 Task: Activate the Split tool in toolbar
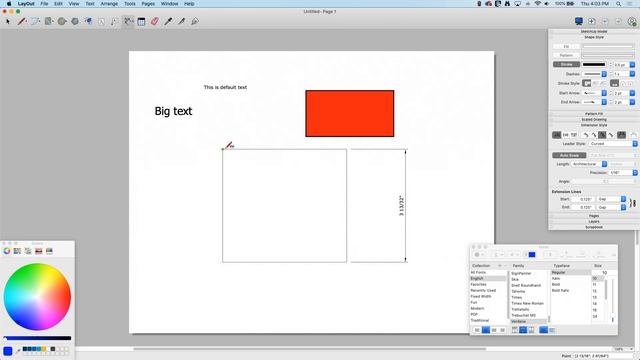[x=181, y=22]
